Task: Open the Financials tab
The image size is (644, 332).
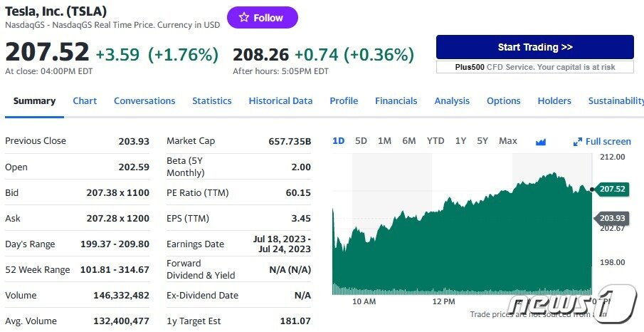Action: pyautogui.click(x=396, y=100)
